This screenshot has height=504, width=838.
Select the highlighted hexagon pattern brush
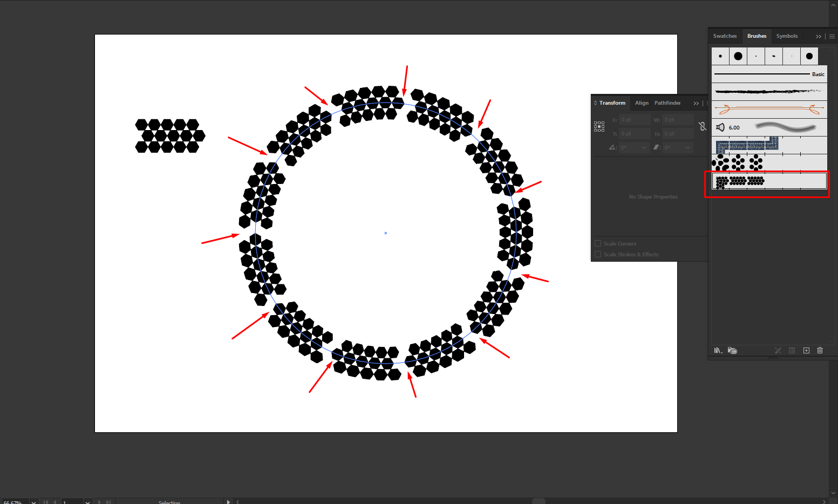(766, 182)
